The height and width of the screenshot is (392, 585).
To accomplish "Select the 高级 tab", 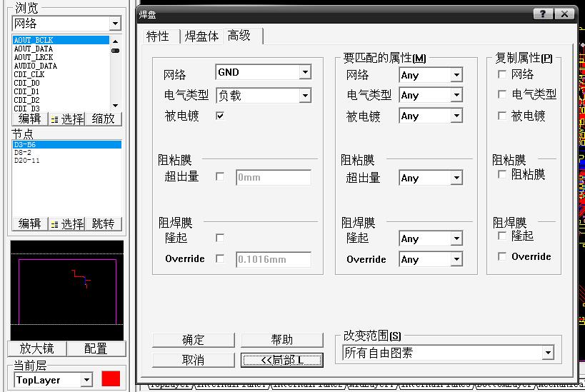I will [239, 36].
